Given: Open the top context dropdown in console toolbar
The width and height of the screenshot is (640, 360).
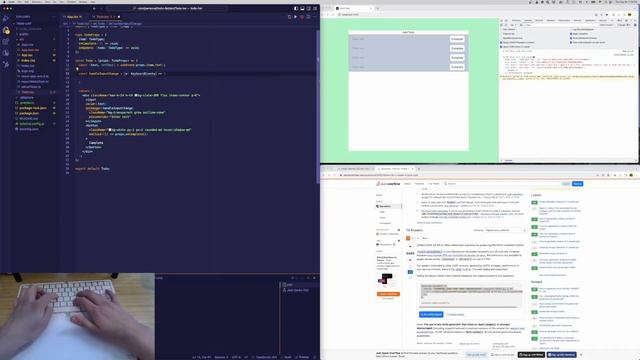Looking at the screenshot, I should click(513, 25).
